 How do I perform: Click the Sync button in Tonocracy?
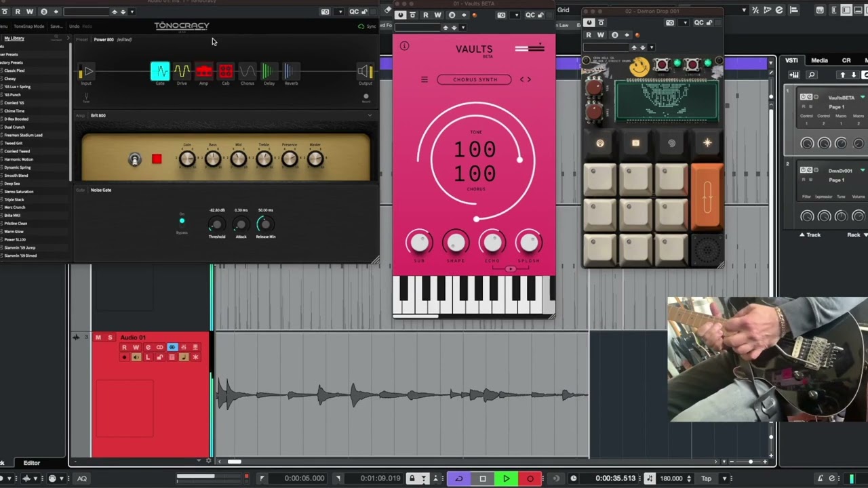click(x=368, y=26)
